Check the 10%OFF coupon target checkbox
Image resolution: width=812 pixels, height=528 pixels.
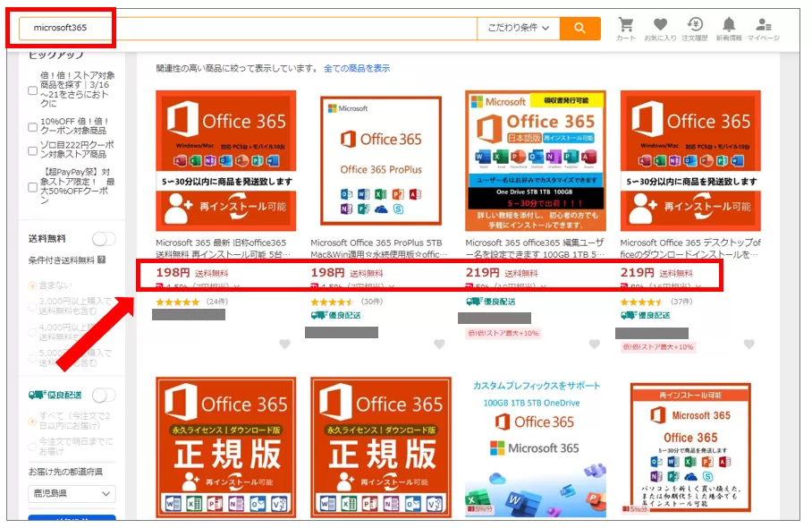pyautogui.click(x=33, y=127)
